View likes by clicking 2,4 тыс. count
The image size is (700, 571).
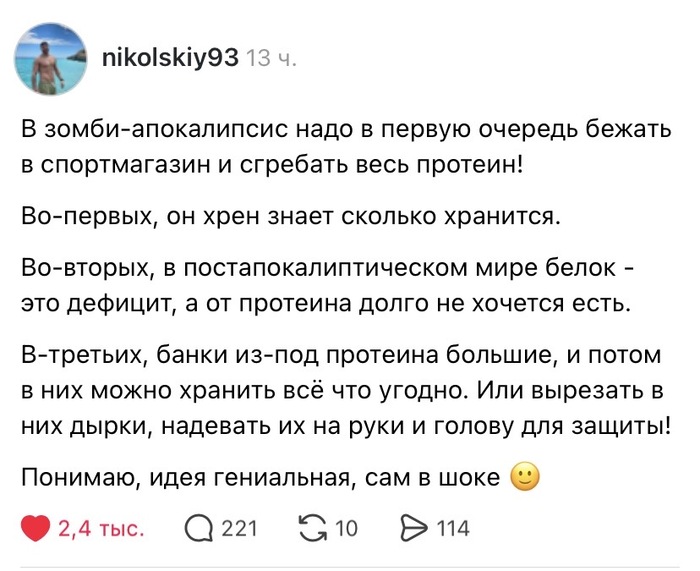[101, 529]
